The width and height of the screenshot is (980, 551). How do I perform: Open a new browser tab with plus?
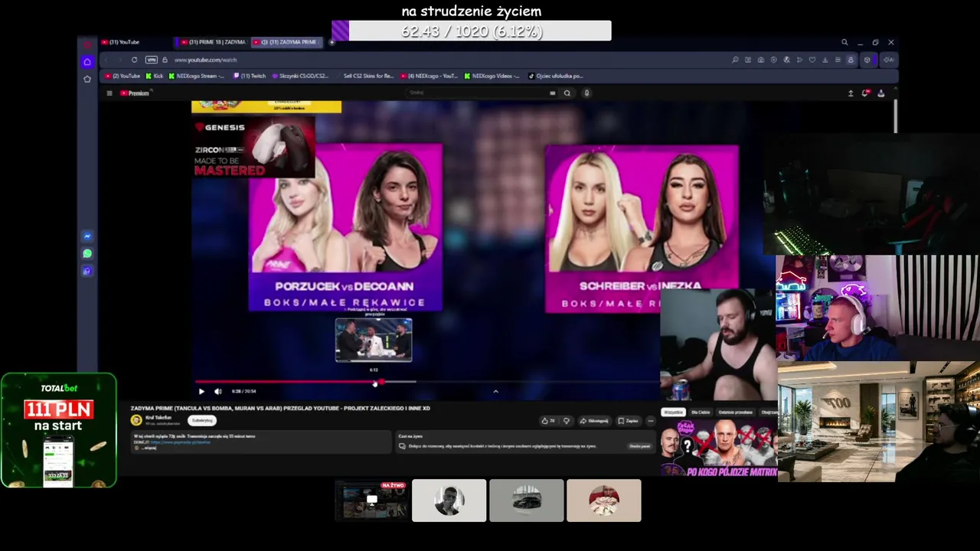332,42
